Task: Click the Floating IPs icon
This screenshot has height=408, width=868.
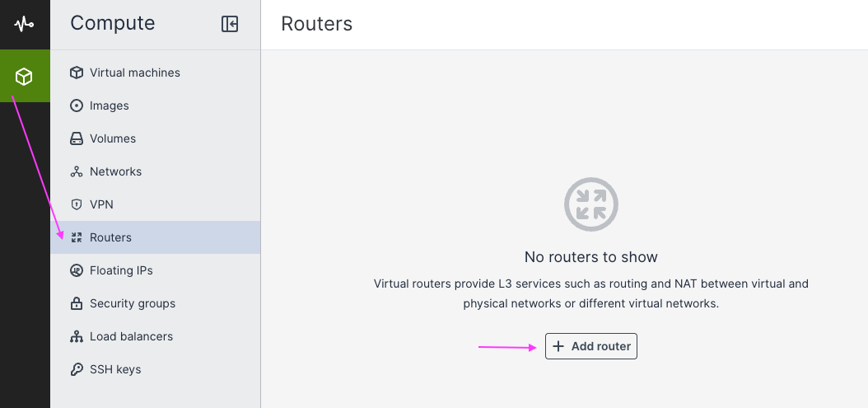Action: pos(77,270)
